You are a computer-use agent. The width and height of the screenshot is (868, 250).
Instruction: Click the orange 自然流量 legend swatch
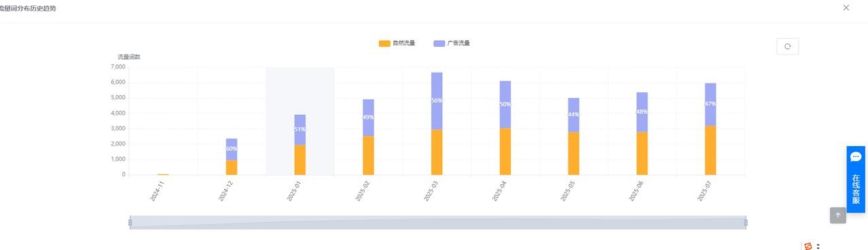[x=384, y=43]
